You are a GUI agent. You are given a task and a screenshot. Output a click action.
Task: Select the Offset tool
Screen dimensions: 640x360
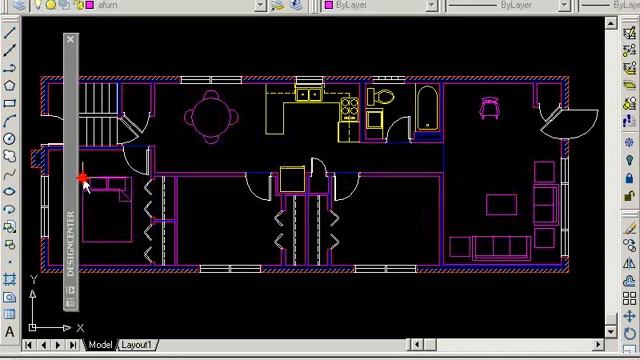629,281
